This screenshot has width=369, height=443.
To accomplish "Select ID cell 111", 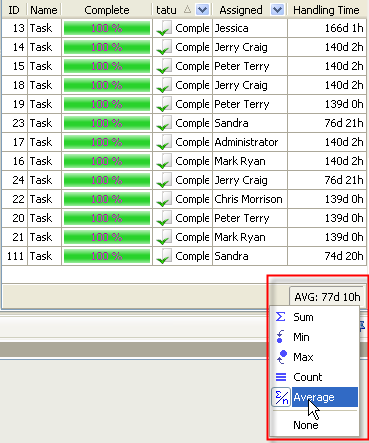I will coord(15,256).
